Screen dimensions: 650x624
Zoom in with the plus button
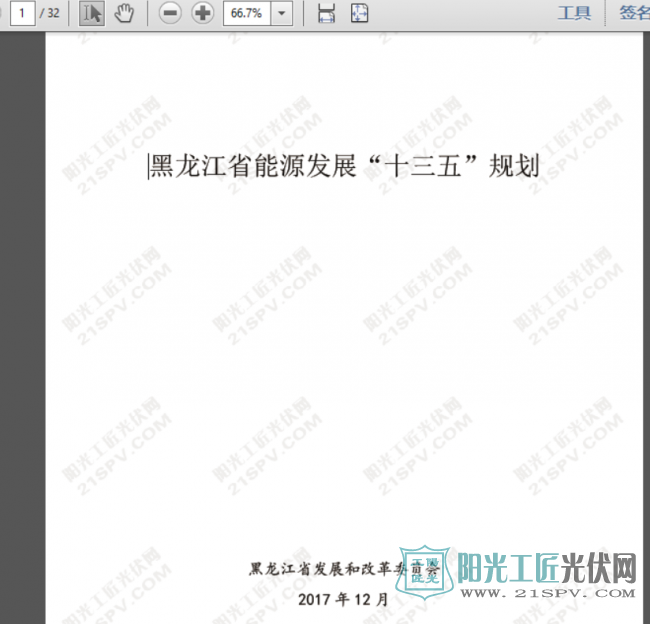point(203,13)
